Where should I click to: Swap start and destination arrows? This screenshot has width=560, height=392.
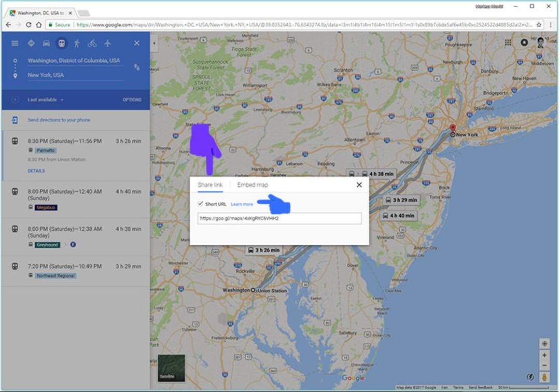pos(137,67)
